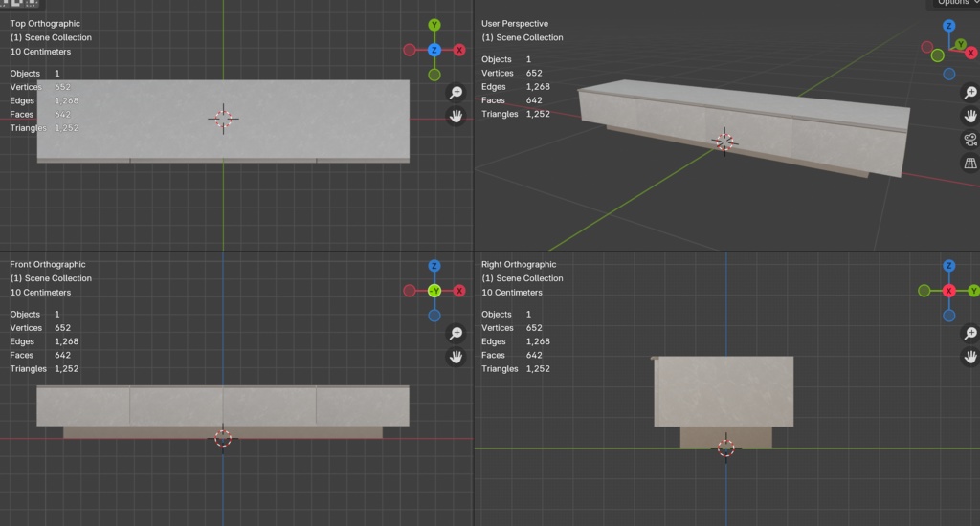
Task: Click the red X axis in User Perspective gizmo
Action: pos(970,54)
